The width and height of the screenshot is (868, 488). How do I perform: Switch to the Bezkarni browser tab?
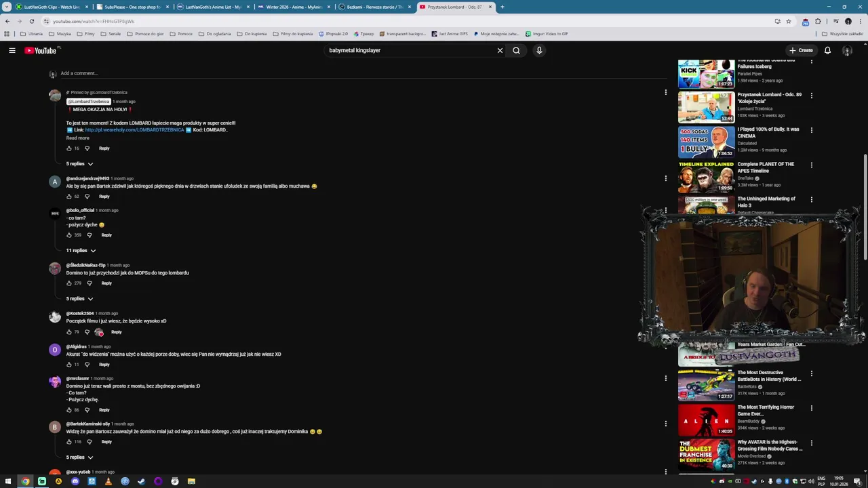point(374,7)
